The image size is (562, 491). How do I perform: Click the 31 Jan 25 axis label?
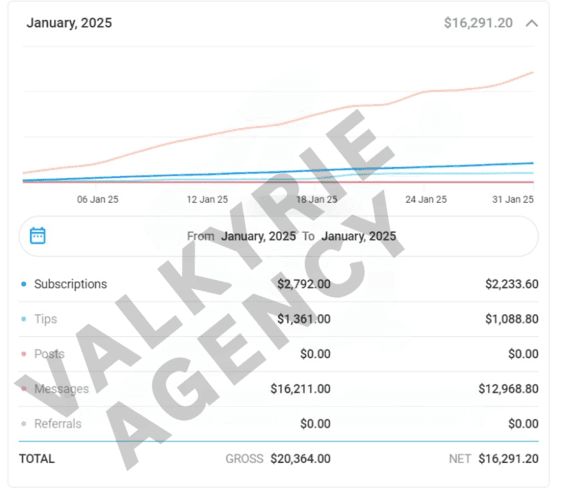[x=513, y=200]
